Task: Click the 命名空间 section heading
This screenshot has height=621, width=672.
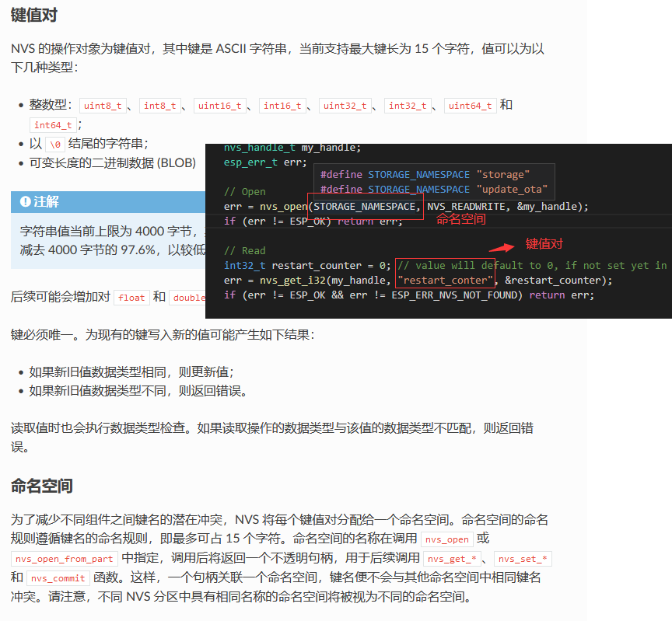Action: (41, 486)
